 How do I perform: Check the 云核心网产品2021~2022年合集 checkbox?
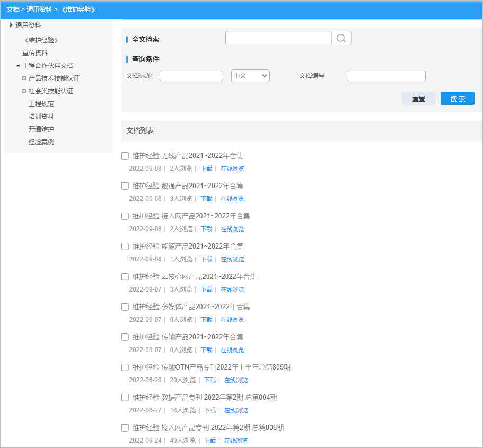[x=125, y=277]
